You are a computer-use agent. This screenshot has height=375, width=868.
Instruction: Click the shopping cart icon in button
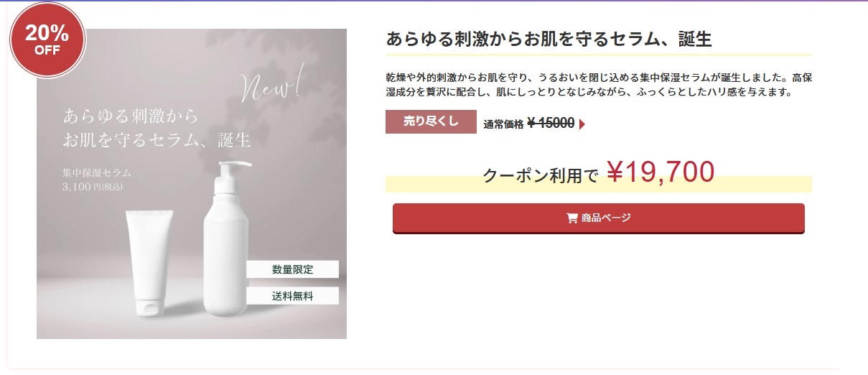pos(572,218)
